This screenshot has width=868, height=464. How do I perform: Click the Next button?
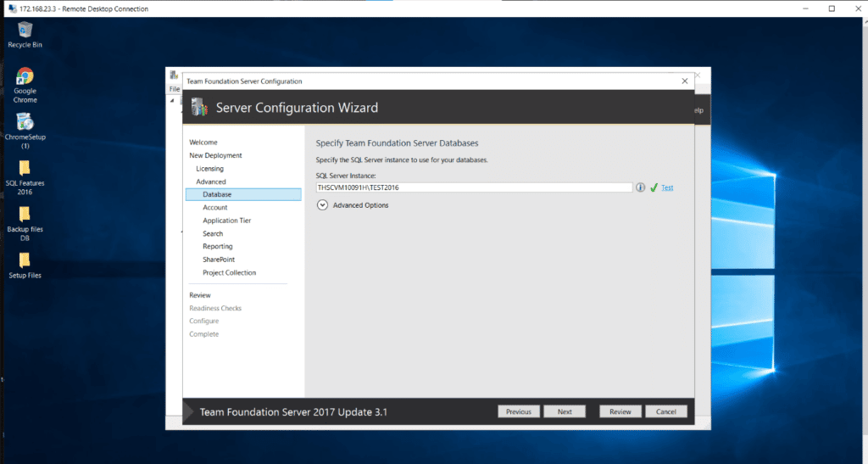pyautogui.click(x=565, y=411)
